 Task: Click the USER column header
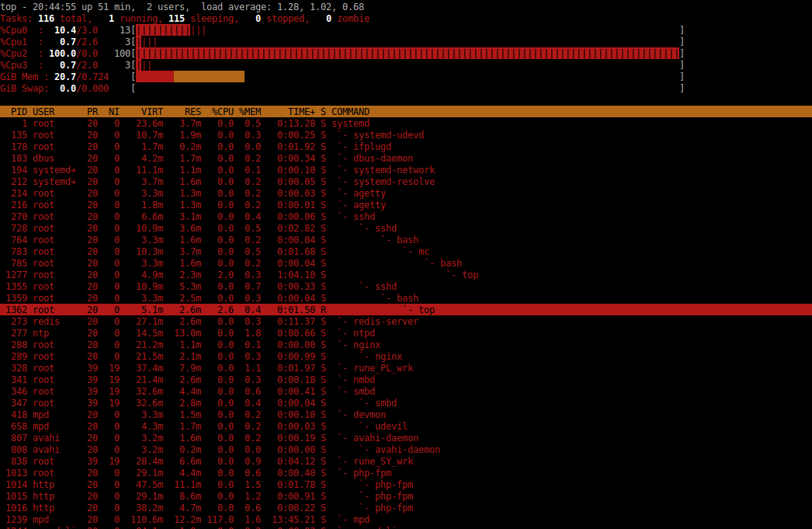(x=43, y=112)
